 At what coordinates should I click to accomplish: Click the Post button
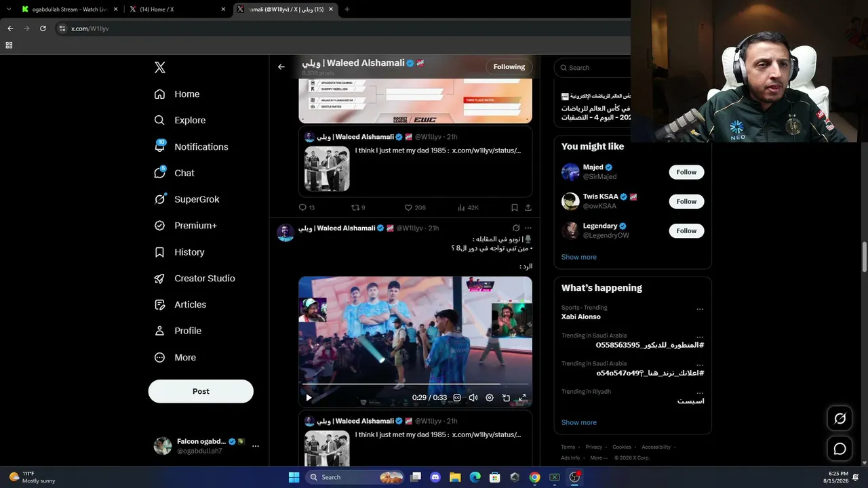[x=201, y=391]
